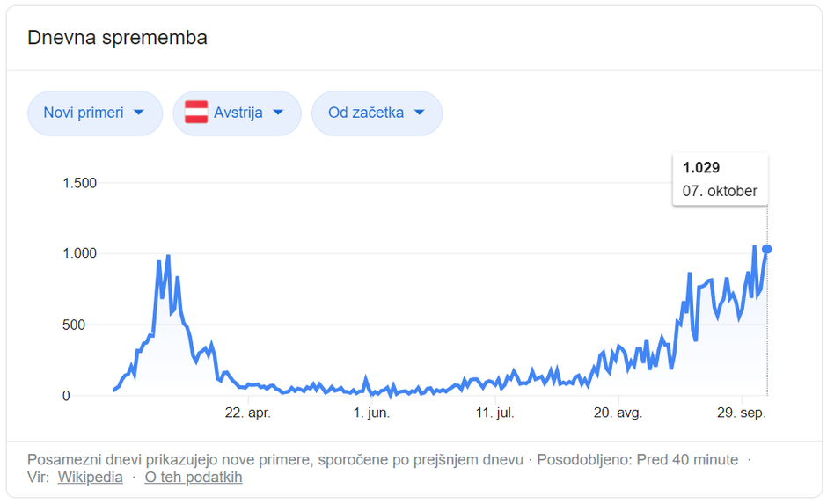This screenshot has height=504, width=827.
Task: Click the 1. jun. axis label
Action: (x=371, y=413)
